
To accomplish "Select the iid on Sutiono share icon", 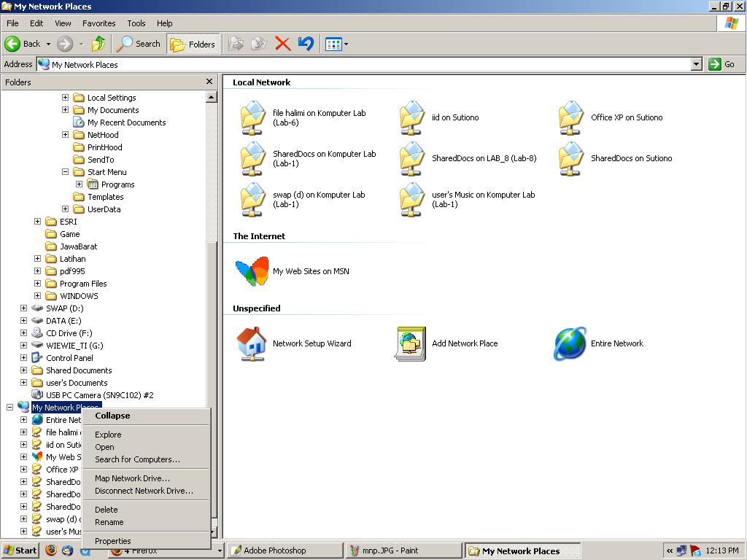I will [x=411, y=117].
